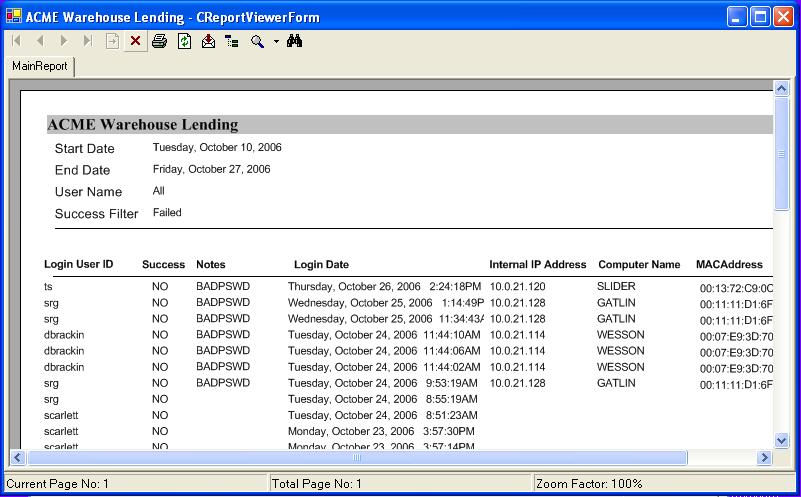This screenshot has height=497, width=801.
Task: Click the Start Date label
Action: point(84,149)
